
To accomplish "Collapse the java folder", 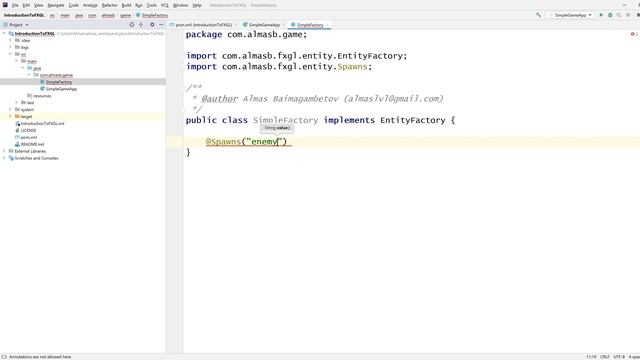I will [22, 68].
